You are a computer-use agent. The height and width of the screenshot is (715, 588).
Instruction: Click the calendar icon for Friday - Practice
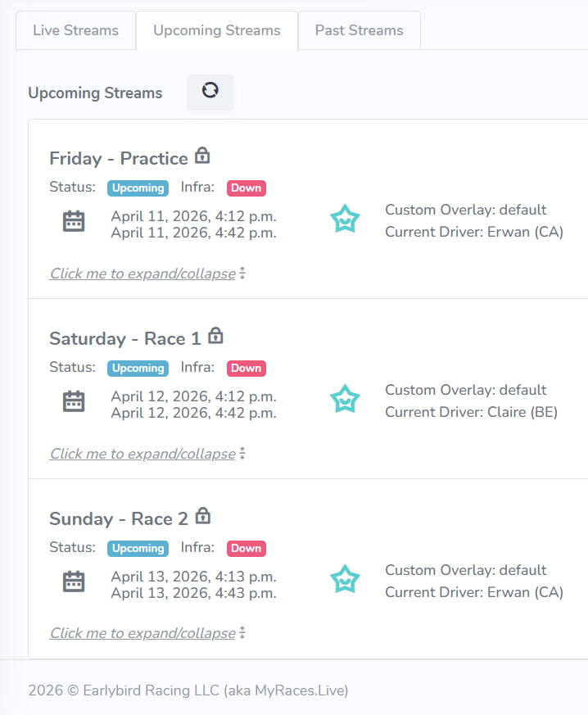74,221
